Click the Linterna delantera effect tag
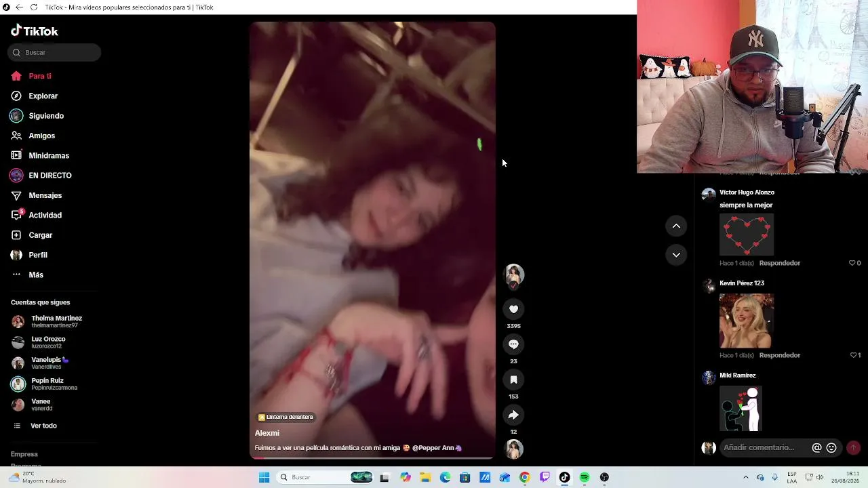Image resolution: width=868 pixels, height=488 pixels. click(x=285, y=417)
